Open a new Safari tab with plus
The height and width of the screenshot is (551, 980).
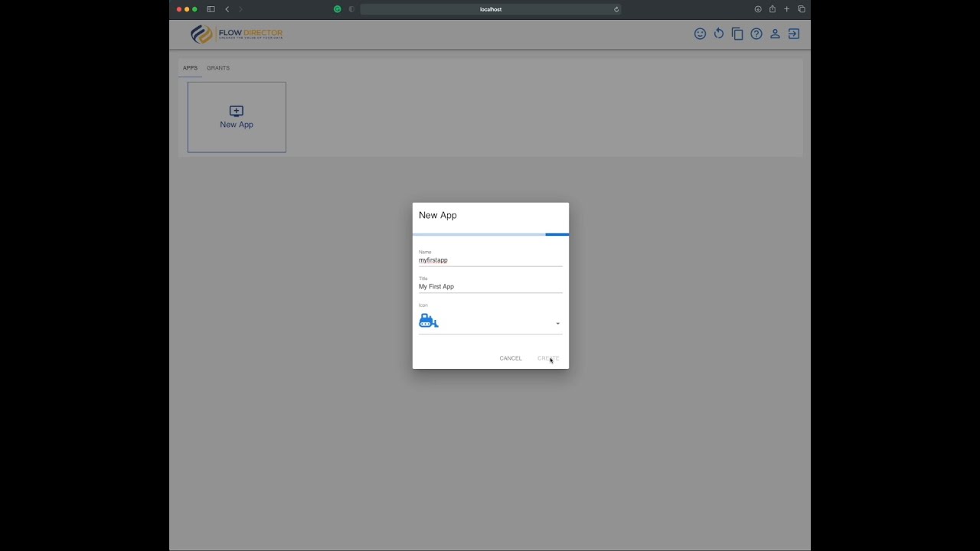(786, 9)
